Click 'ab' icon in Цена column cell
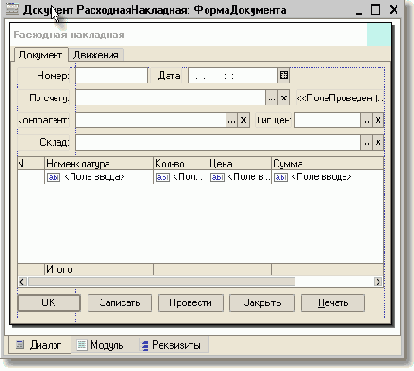Screen dimensions: 414x371 point(217,177)
